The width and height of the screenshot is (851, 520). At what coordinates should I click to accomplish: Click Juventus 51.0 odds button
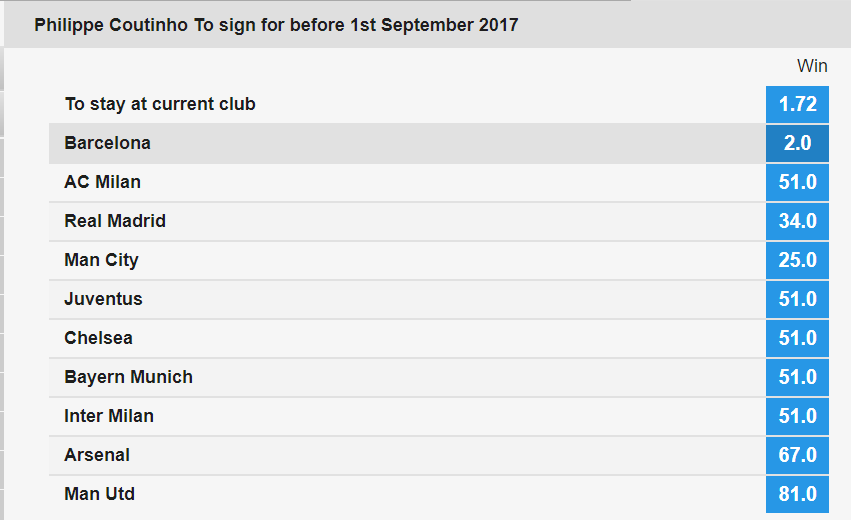click(x=797, y=299)
